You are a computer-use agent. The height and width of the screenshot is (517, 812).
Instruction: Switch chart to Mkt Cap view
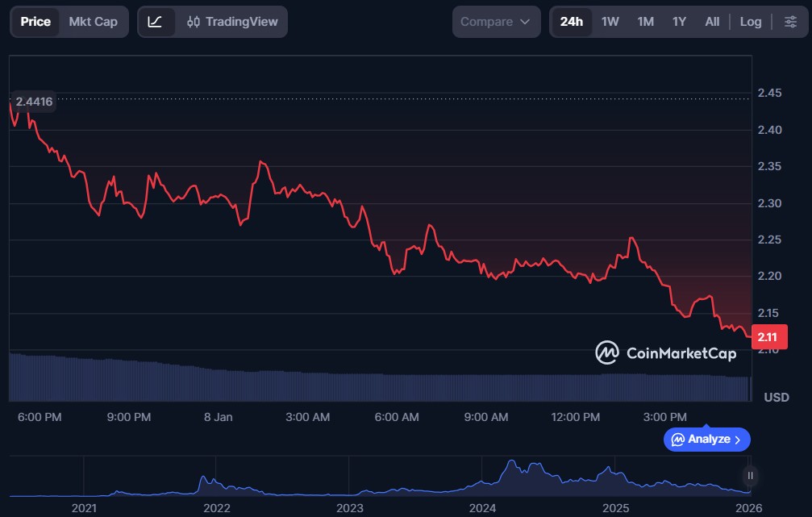click(x=93, y=22)
